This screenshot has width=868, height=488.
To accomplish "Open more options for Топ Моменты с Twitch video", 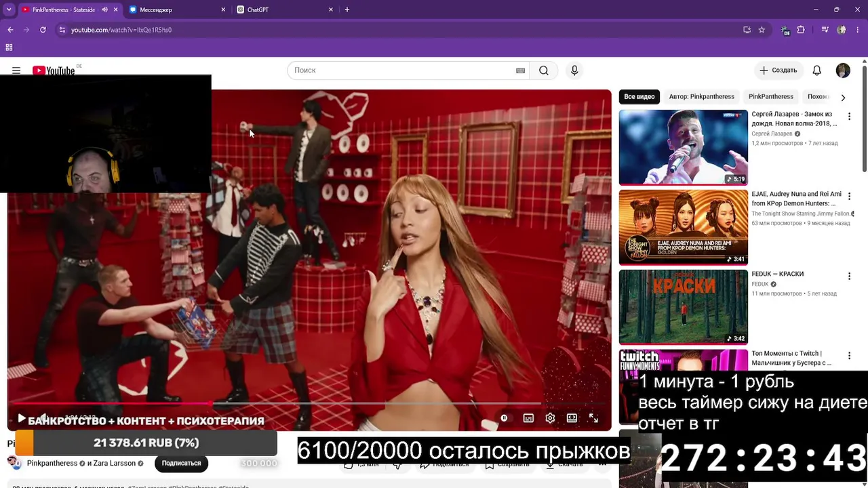I will click(849, 356).
